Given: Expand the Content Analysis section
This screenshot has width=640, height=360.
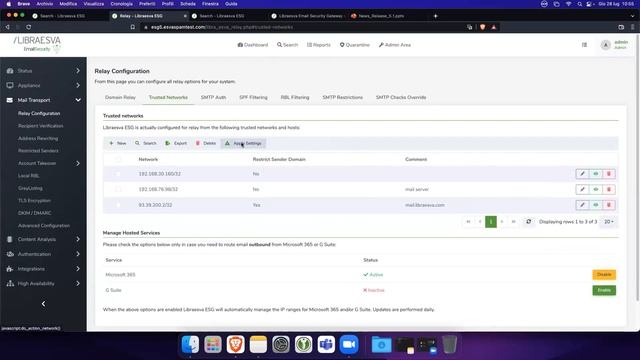Looking at the screenshot, I should (x=43, y=239).
